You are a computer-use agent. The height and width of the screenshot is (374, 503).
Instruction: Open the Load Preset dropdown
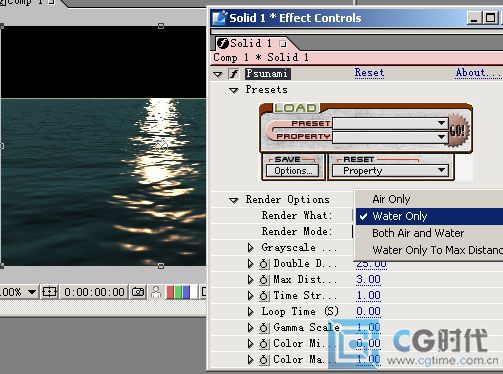tap(390, 123)
